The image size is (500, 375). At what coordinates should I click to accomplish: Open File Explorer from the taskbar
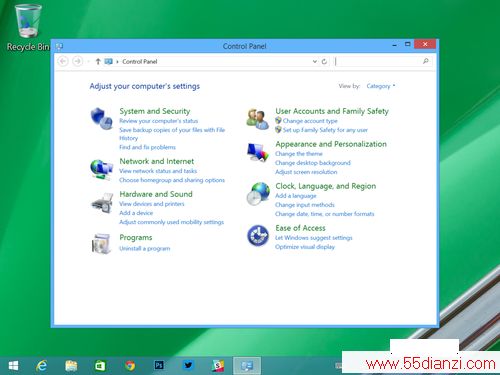coord(71,366)
